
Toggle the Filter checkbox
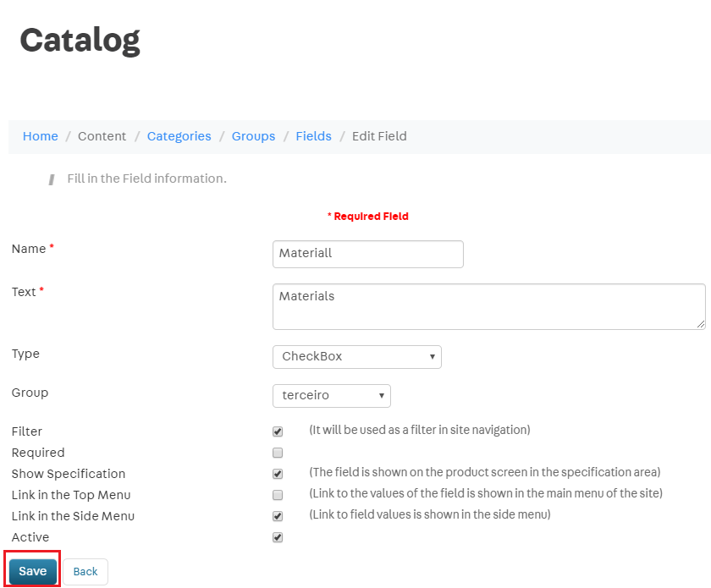pos(277,431)
